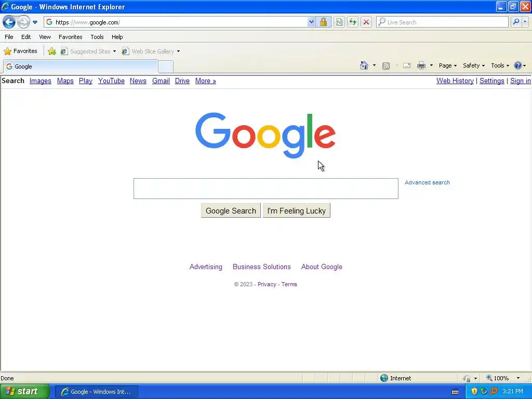
Task: Stop loading with the red X icon
Action: (x=366, y=22)
